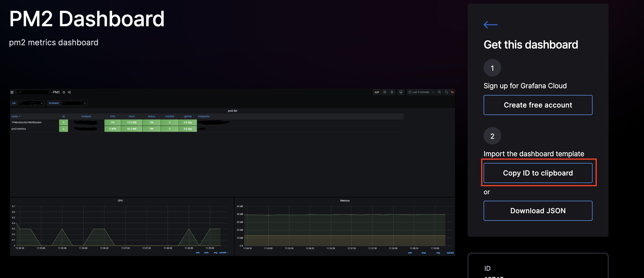Image resolution: width=644 pixels, height=278 pixels.
Task: Click the Add panel icon
Action: tap(376, 92)
